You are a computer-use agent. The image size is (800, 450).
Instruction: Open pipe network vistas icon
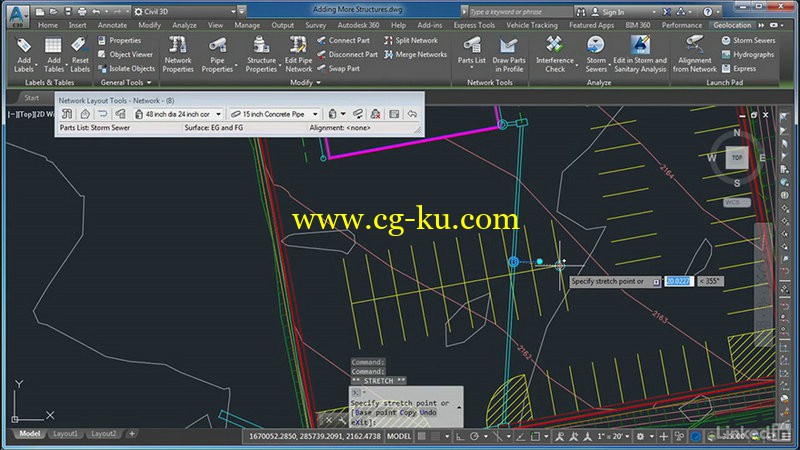coord(394,114)
